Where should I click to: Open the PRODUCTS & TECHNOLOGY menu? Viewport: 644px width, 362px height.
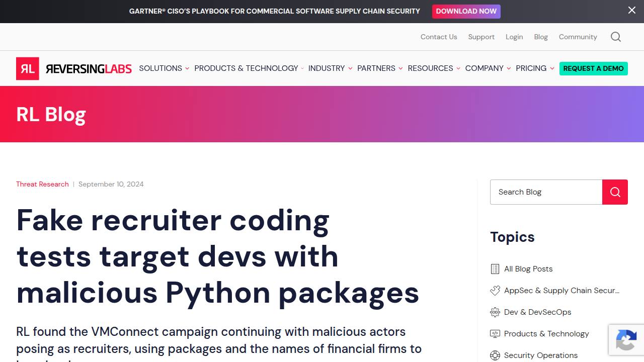point(246,68)
